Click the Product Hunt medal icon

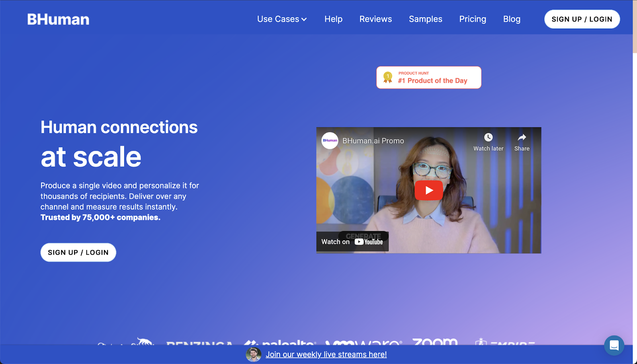388,77
